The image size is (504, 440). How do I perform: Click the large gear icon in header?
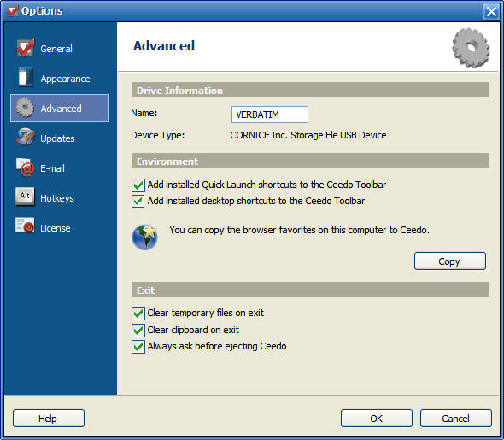[471, 48]
